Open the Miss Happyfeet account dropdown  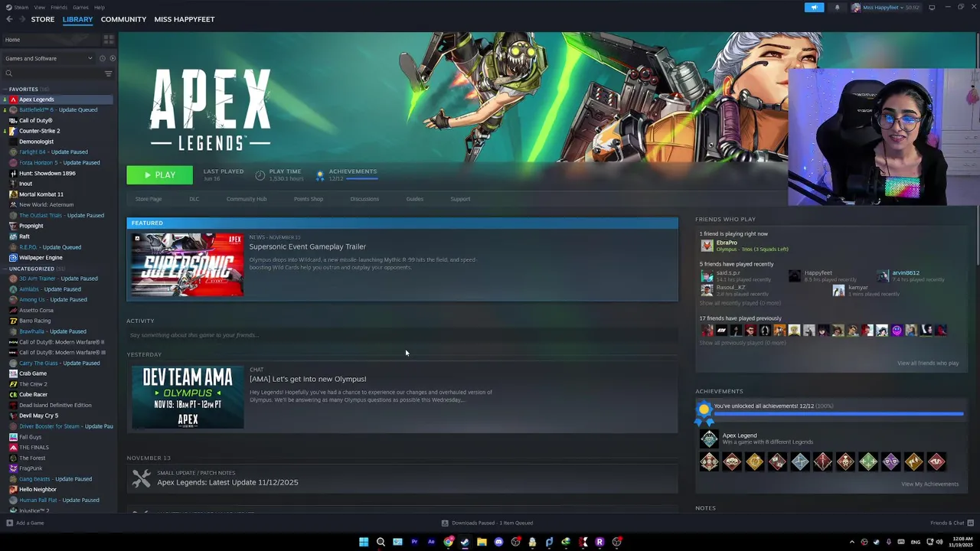(884, 8)
